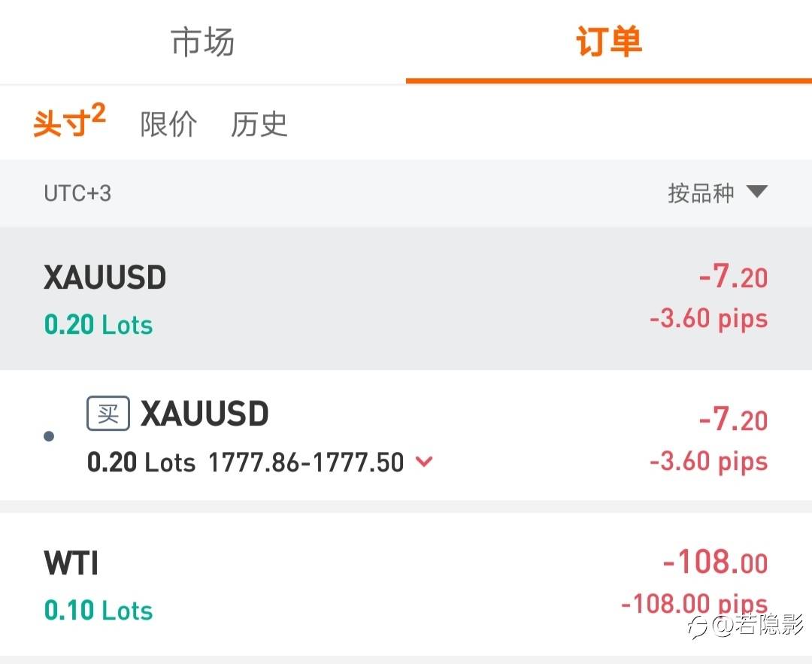Click the green 0.10 Lots under WTI
This screenshot has height=664, width=812.
pos(98,611)
